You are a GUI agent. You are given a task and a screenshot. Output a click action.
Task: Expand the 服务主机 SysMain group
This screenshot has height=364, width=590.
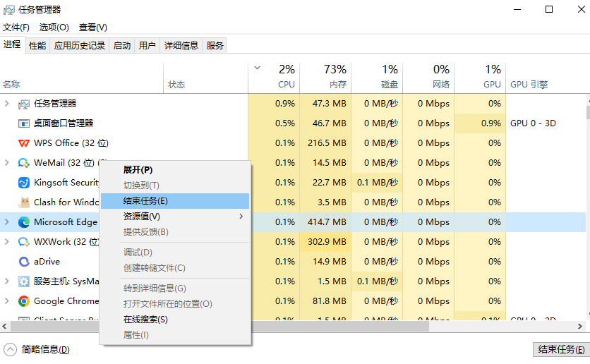click(x=7, y=281)
